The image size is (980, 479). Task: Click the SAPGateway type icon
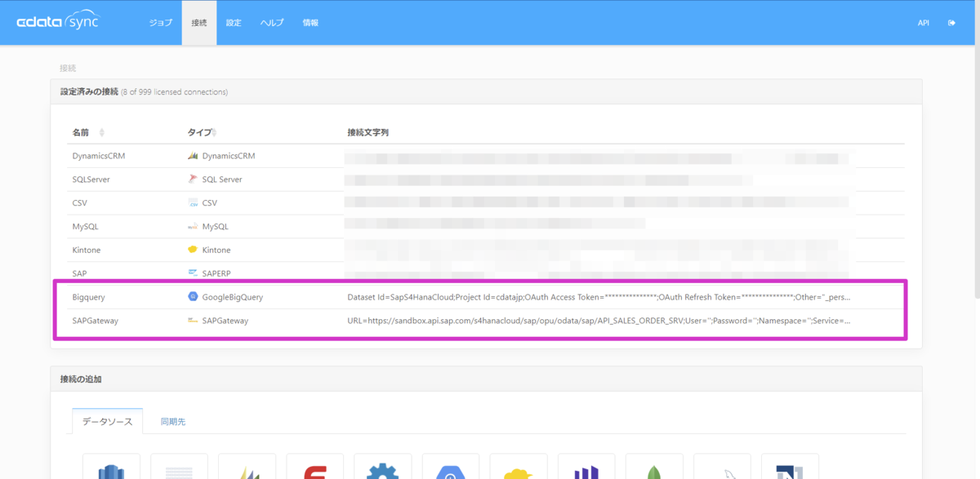point(194,321)
